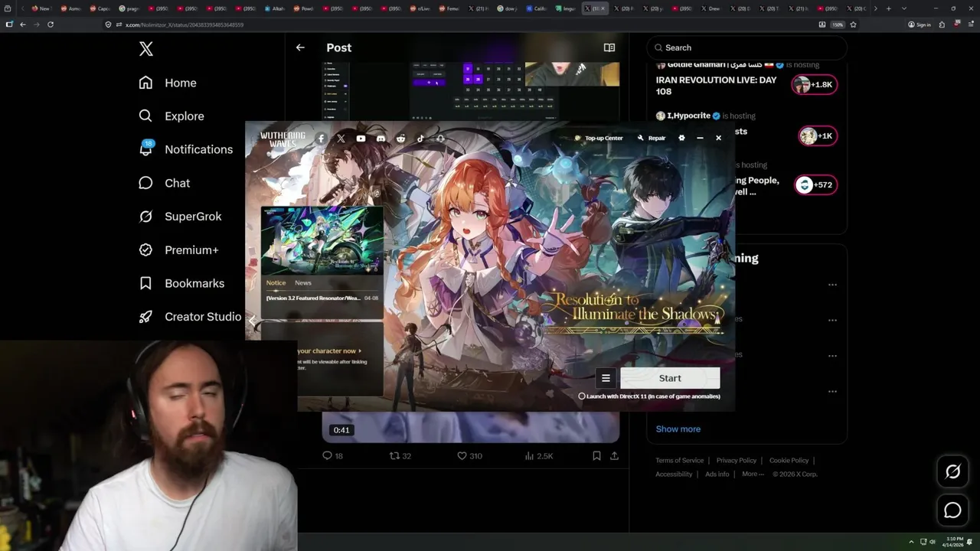Click launcher banner thumbnail image

[x=322, y=240]
